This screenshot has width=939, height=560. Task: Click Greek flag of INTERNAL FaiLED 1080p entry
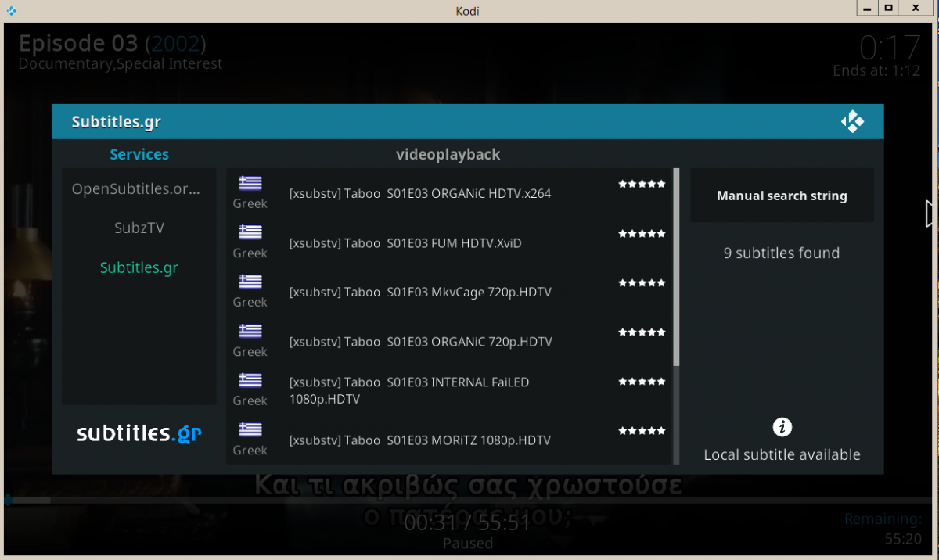(x=250, y=380)
